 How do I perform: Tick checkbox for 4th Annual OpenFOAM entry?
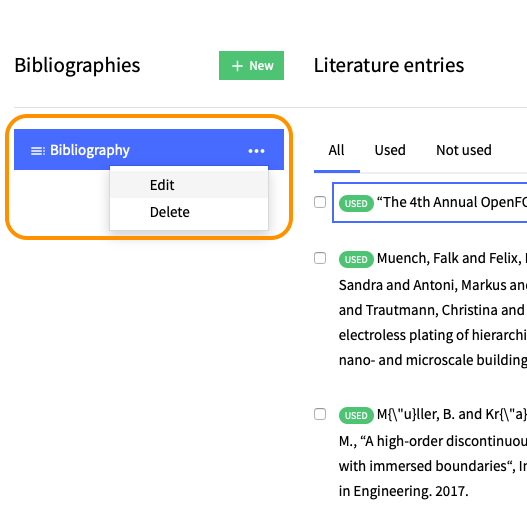click(x=320, y=202)
